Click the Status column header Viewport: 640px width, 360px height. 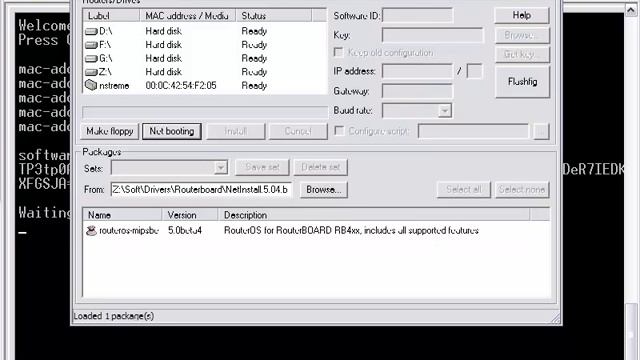(273, 16)
